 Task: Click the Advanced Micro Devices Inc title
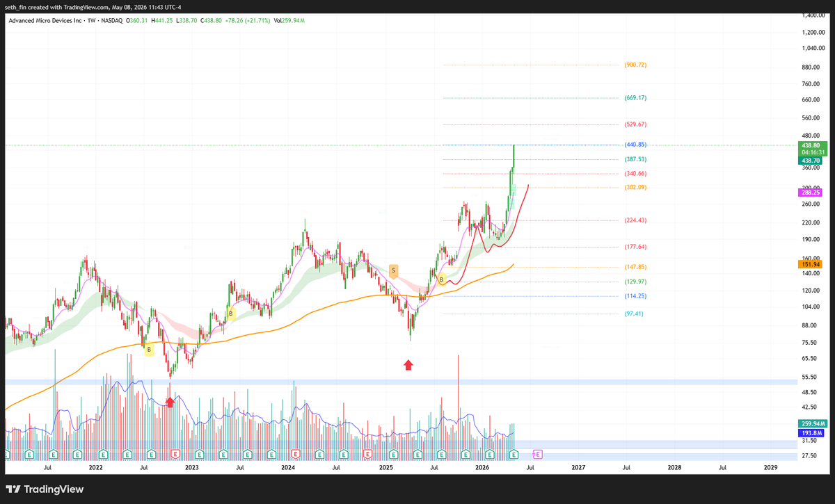click(45, 20)
